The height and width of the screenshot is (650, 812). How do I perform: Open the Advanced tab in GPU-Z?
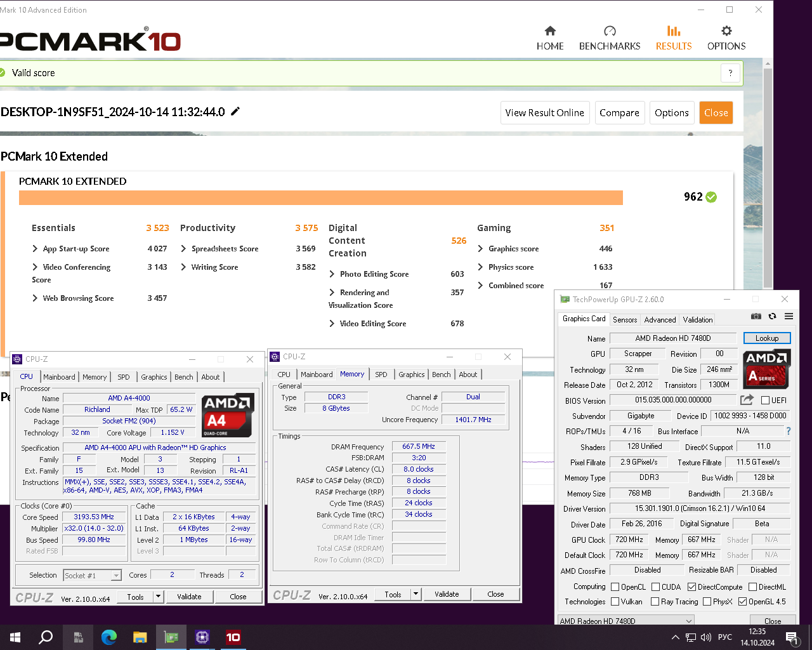point(660,320)
